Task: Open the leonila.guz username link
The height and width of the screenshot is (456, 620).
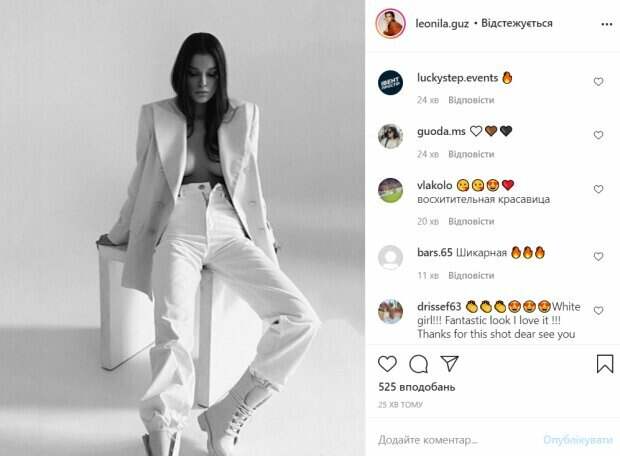Action: point(442,24)
